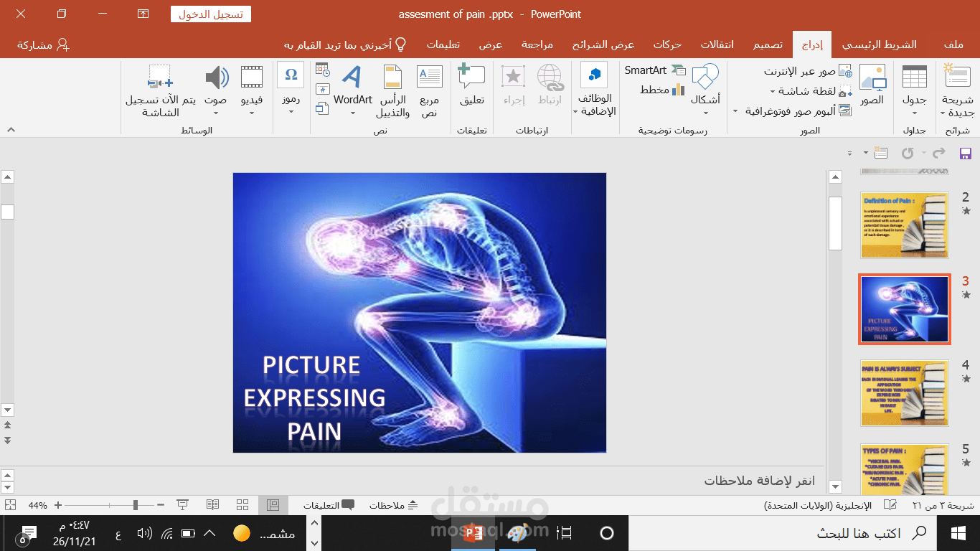Switch to the تصميم design tab

click(768, 44)
